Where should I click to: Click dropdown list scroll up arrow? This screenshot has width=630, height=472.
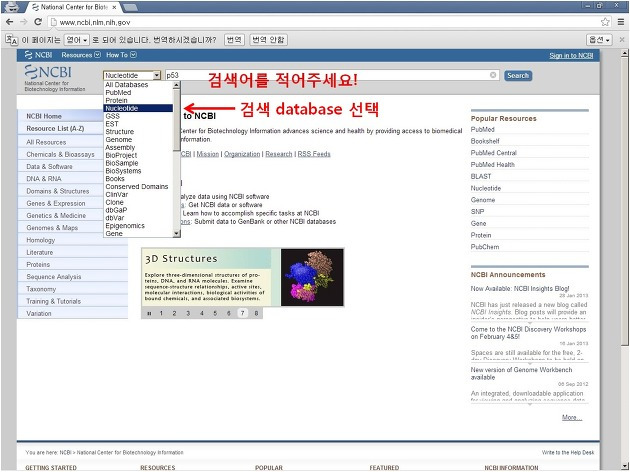click(177, 85)
